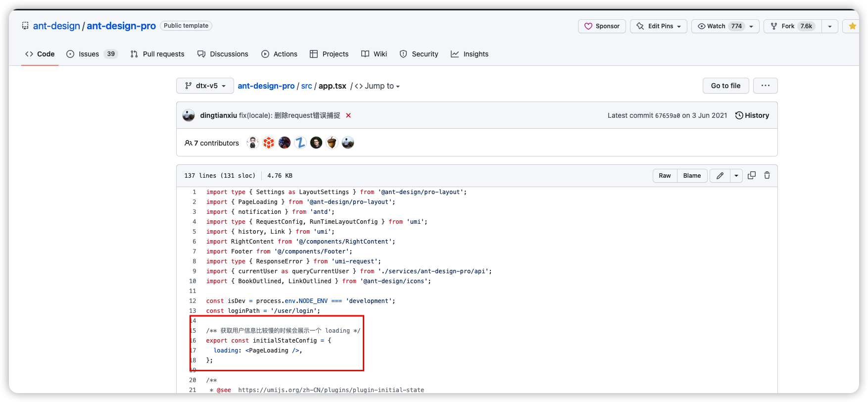Open the src folder breadcrumb

(307, 86)
